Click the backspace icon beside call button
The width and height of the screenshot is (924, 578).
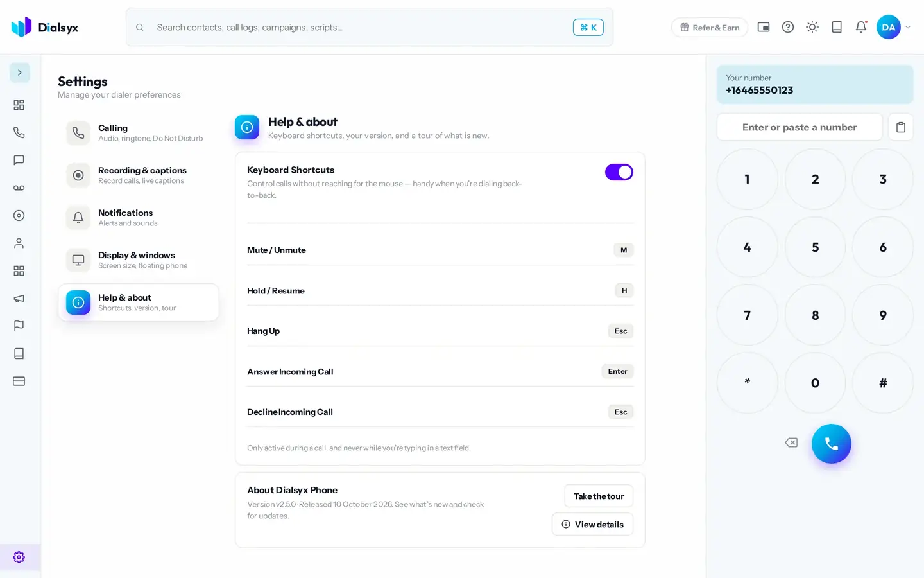791,442
